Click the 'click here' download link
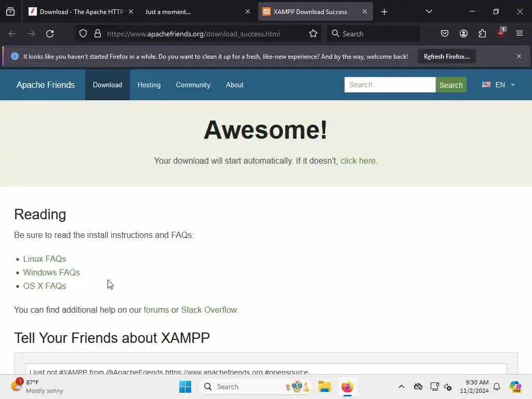 click(358, 161)
